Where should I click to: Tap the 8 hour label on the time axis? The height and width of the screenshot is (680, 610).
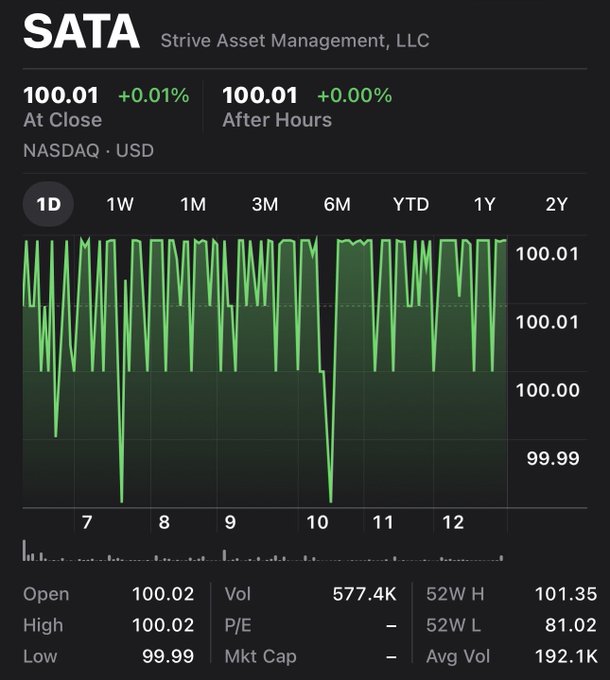pyautogui.click(x=164, y=523)
